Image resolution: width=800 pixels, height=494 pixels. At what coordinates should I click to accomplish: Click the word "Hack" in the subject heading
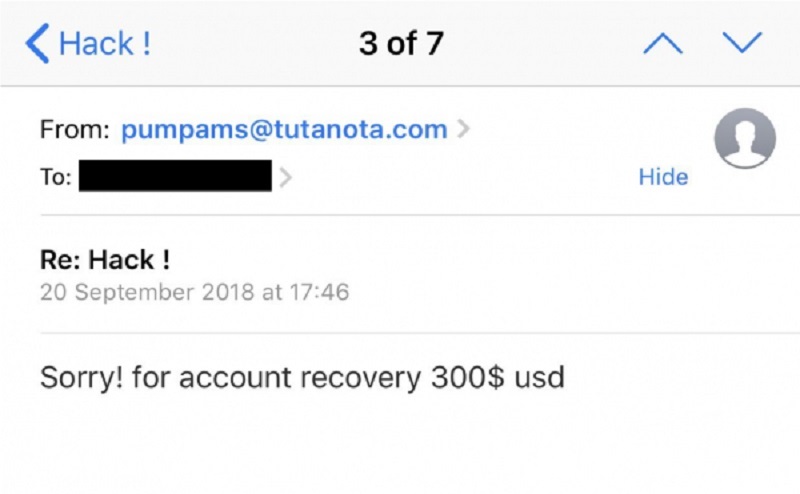coord(121,260)
